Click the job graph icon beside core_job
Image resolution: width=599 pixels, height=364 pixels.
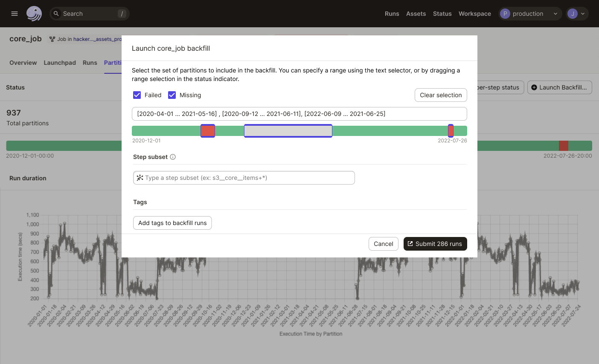(52, 39)
